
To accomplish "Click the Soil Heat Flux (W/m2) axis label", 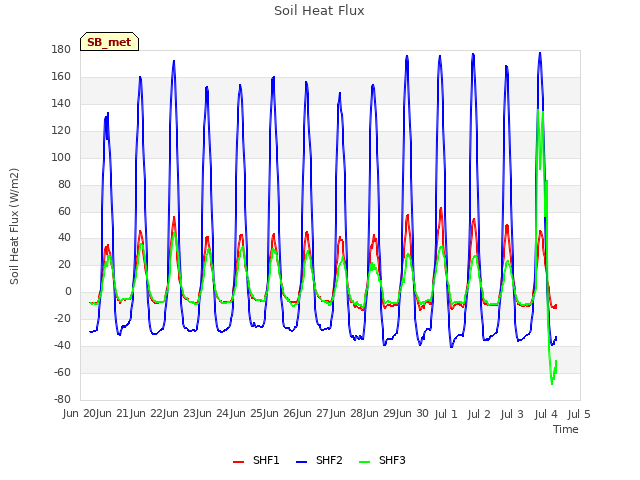I will (14, 226).
